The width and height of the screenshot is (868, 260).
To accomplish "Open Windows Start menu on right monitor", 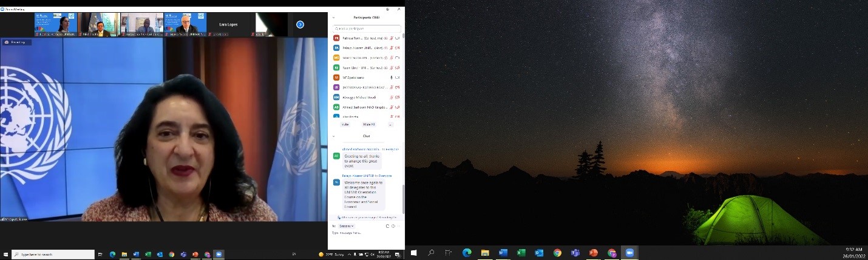I will pos(414,253).
